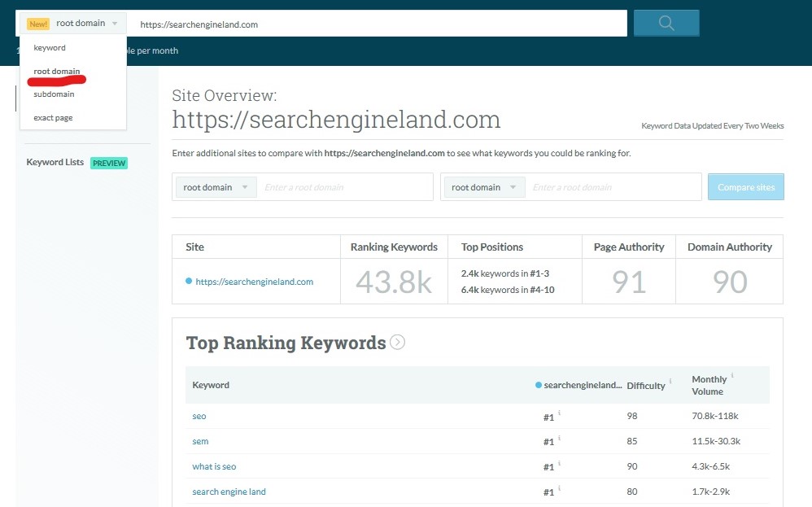This screenshot has height=507, width=812.
Task: Click info icon next to seo #1 rank
Action: 559,413
